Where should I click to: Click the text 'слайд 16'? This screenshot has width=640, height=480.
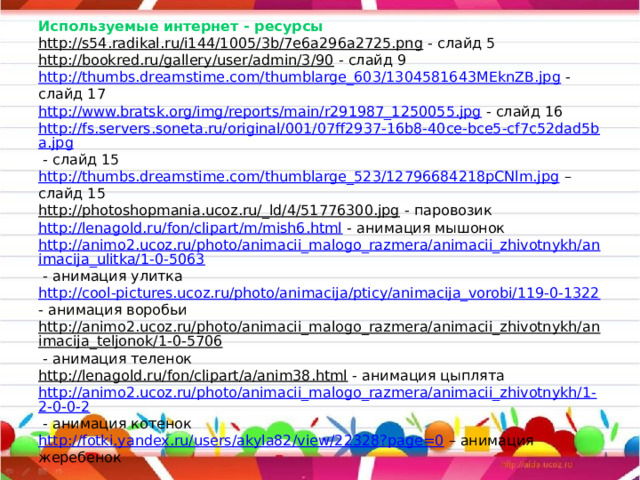[x=529, y=111]
